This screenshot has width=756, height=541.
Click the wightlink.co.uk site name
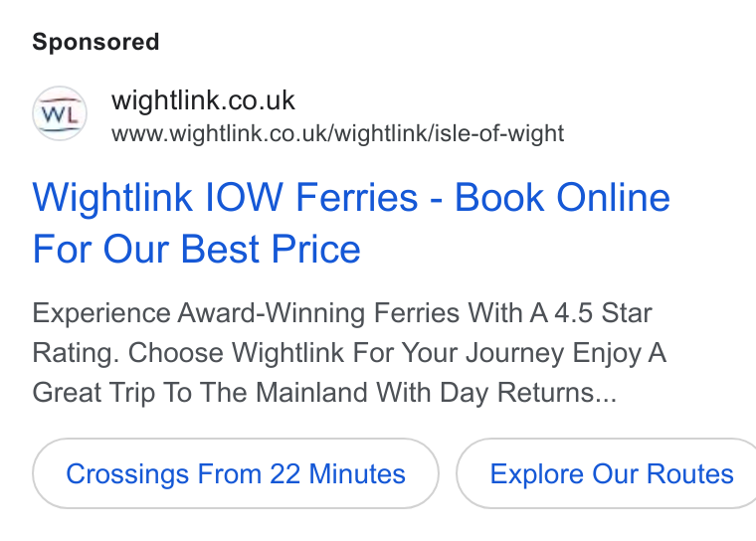point(203,100)
